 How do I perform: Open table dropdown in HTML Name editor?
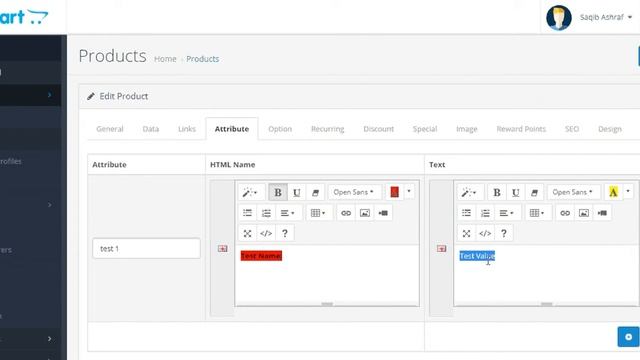pyautogui.click(x=319, y=213)
